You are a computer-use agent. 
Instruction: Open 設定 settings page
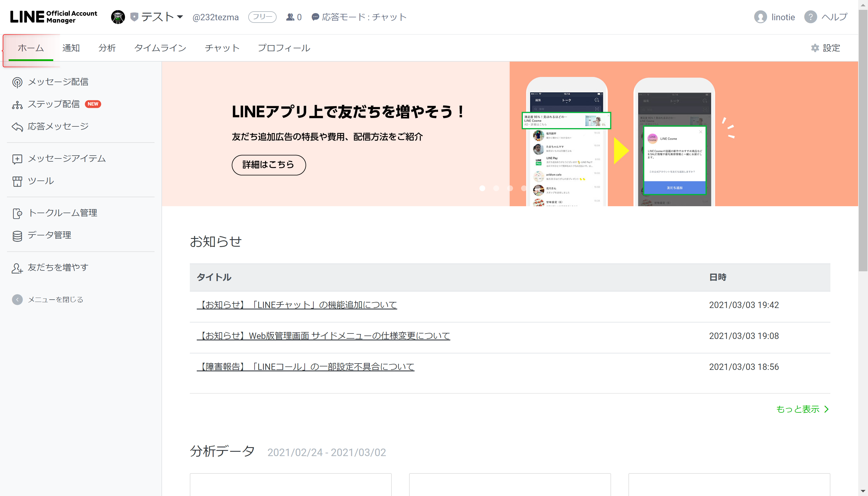pos(832,48)
